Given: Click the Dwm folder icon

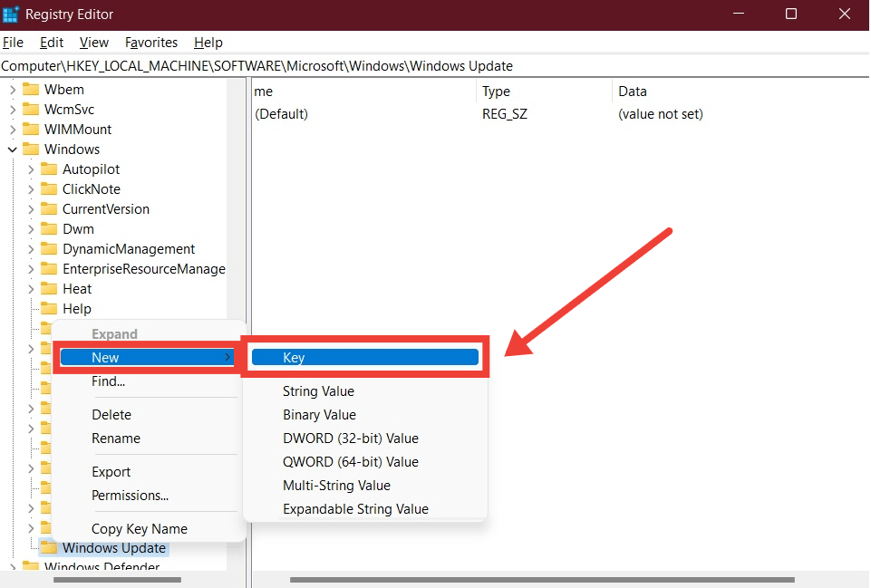Looking at the screenshot, I should [x=49, y=229].
